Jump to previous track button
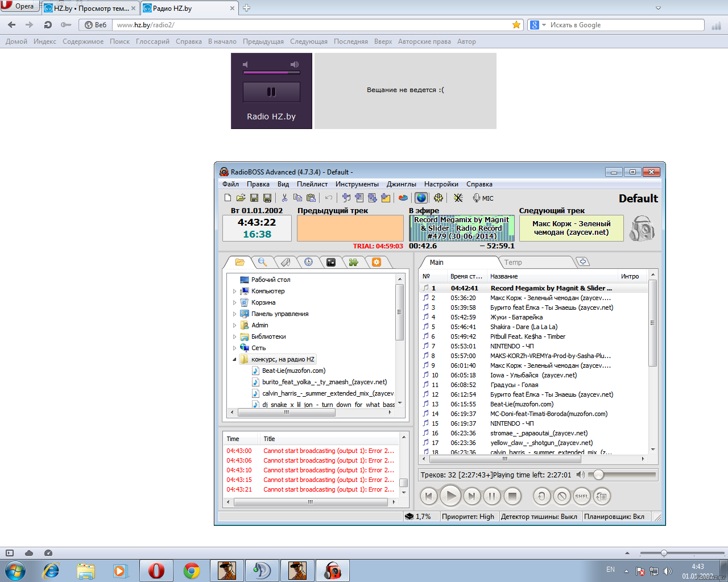 429,496
